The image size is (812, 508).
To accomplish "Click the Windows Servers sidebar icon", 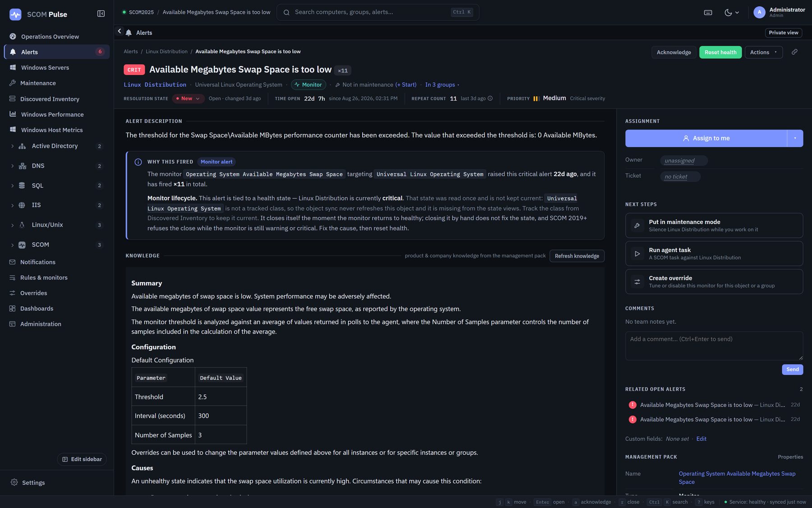I will pyautogui.click(x=13, y=67).
